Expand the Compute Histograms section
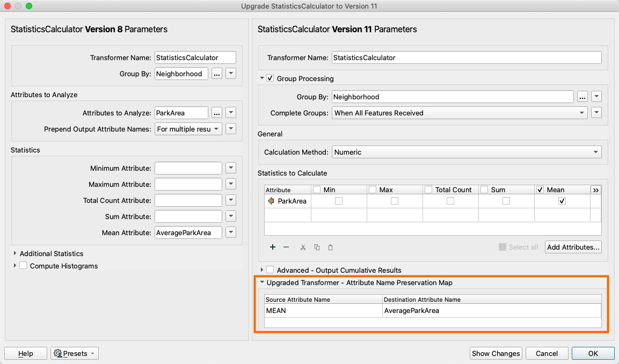 point(15,265)
